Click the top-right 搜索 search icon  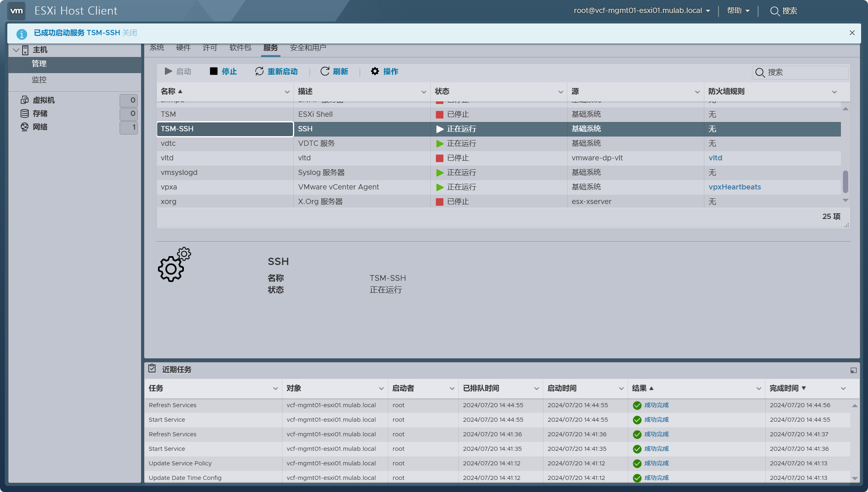775,11
